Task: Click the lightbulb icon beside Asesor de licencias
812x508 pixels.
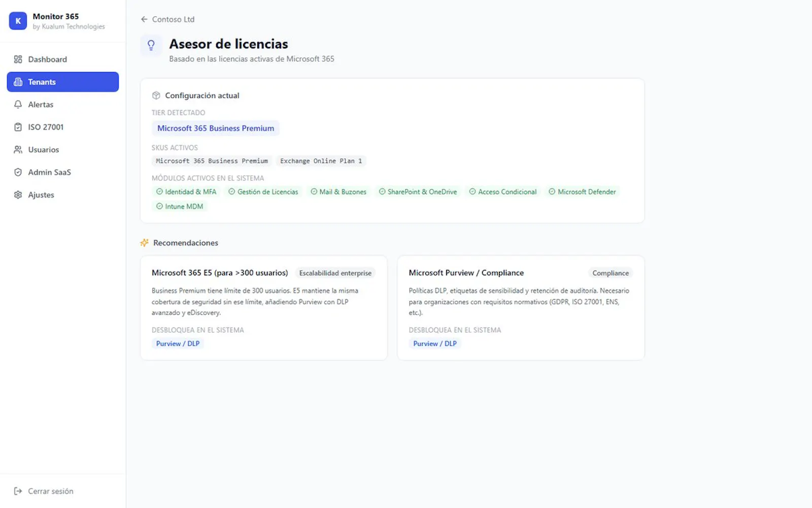Action: [x=151, y=45]
